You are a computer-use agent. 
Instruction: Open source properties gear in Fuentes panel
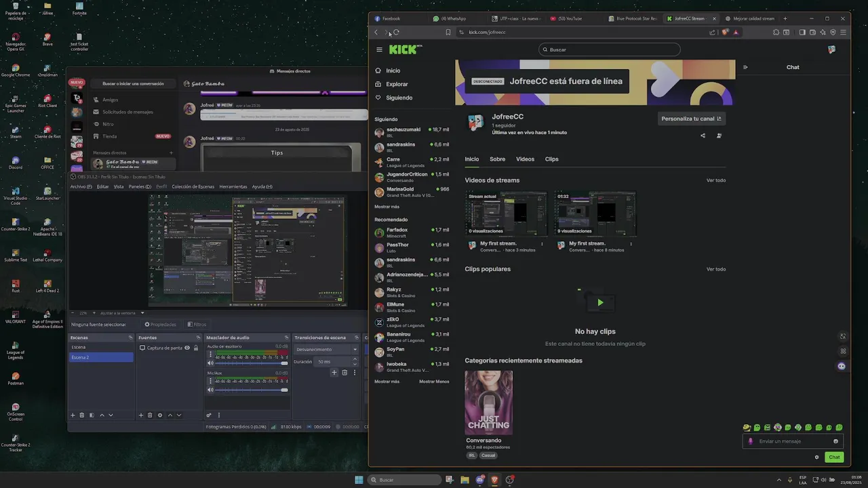pos(159,415)
